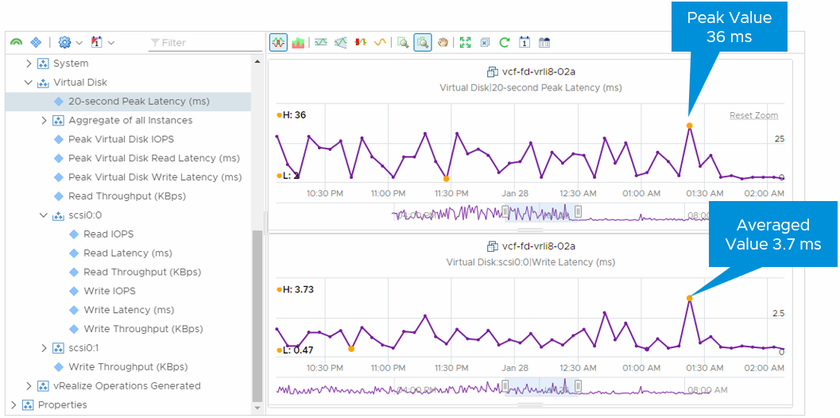Viewport: 840px width, 418px height.
Task: Click the green fit-to-view arrows icon
Action: (465, 43)
